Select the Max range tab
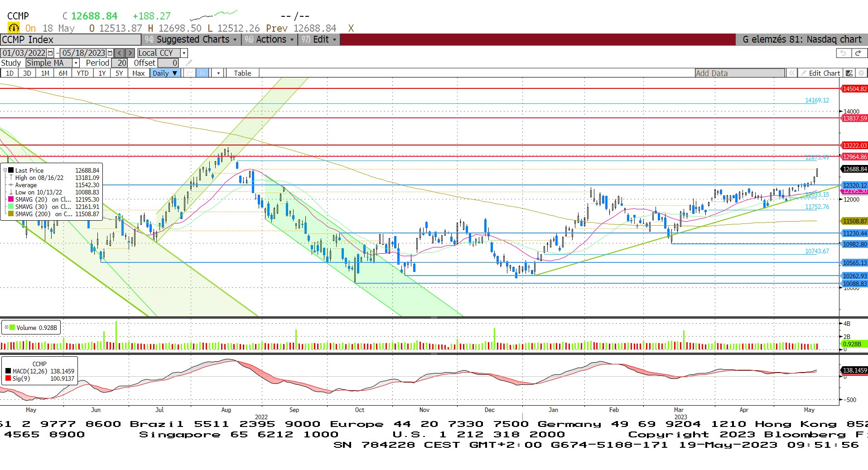This screenshot has width=868, height=470. point(138,73)
